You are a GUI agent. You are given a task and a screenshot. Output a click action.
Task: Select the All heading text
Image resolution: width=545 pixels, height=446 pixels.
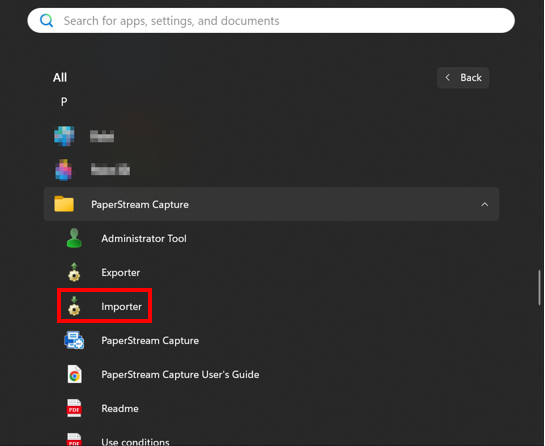(x=60, y=78)
